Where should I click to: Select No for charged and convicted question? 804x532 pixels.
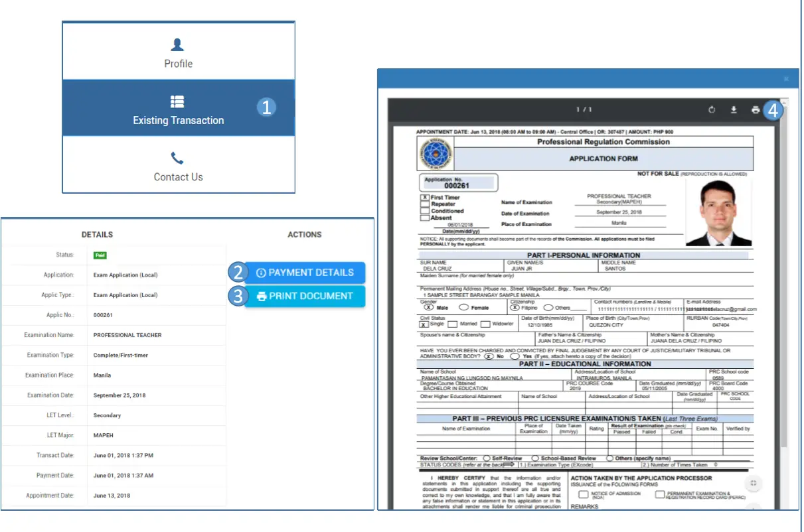click(488, 356)
